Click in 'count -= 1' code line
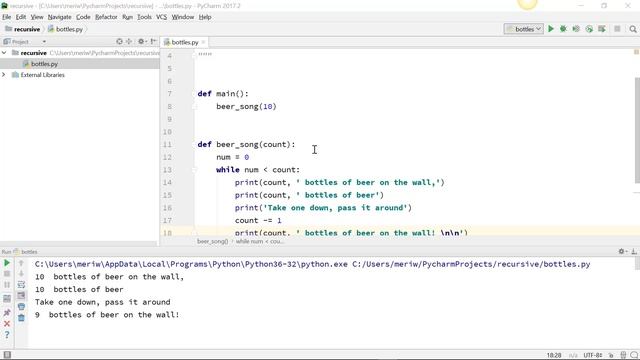Viewport: 640px width, 360px height. [x=258, y=220]
